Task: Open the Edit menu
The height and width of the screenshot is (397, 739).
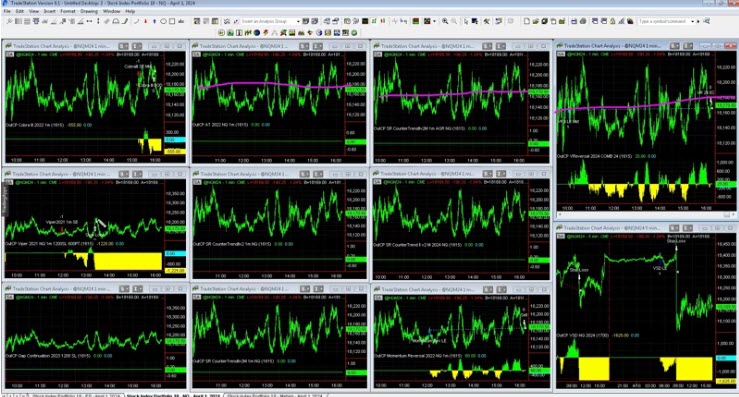Action: [20, 11]
